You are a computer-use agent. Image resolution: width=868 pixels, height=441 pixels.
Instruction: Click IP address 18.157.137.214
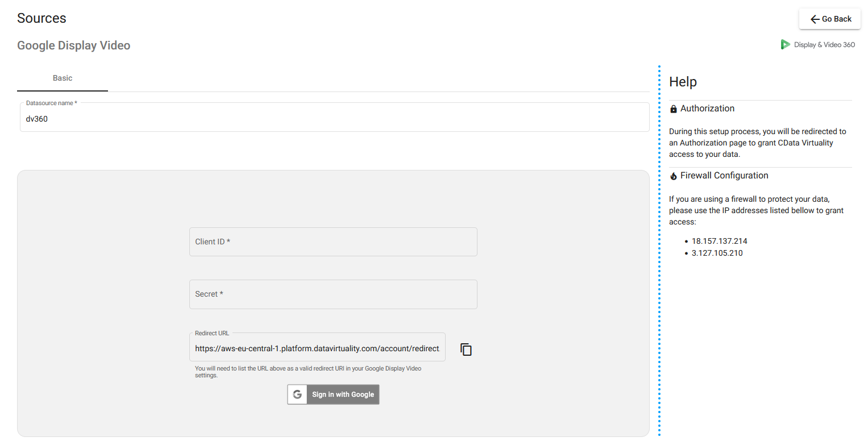click(719, 241)
